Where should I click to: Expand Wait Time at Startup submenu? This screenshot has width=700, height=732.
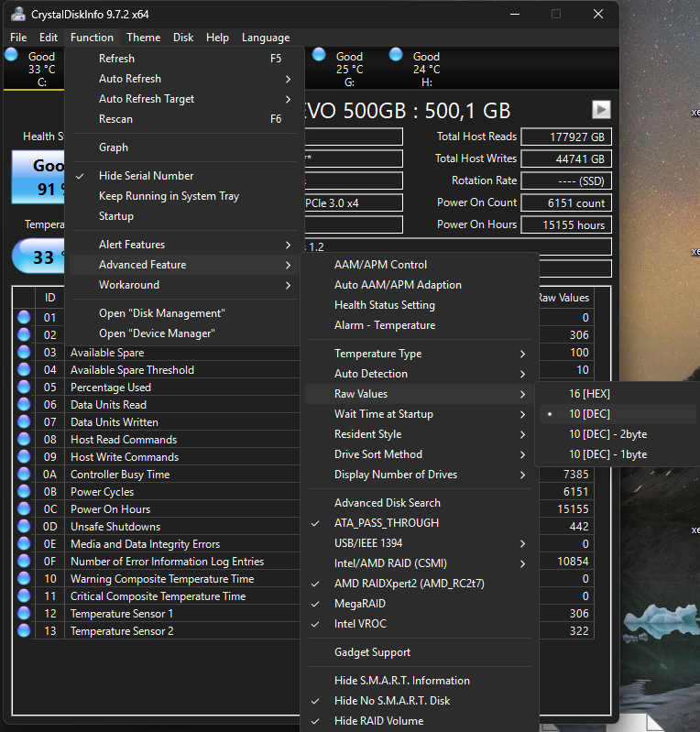pyautogui.click(x=419, y=414)
